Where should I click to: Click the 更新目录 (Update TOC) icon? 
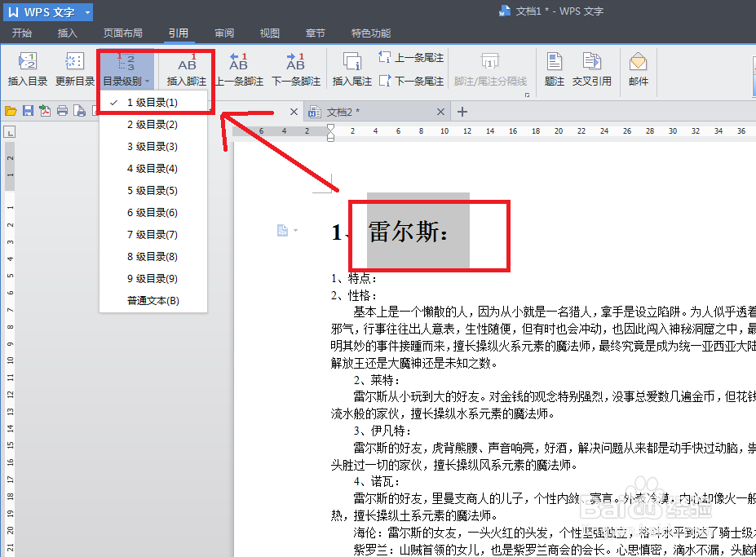click(x=74, y=69)
